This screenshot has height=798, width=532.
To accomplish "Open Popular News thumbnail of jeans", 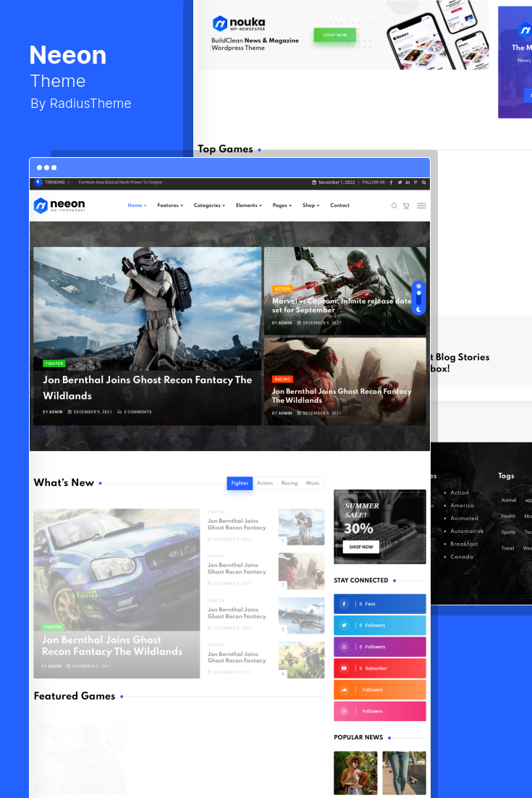I will coord(404,773).
